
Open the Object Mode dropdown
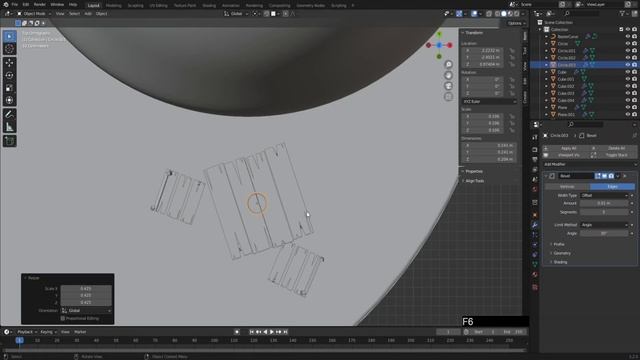pyautogui.click(x=34, y=13)
